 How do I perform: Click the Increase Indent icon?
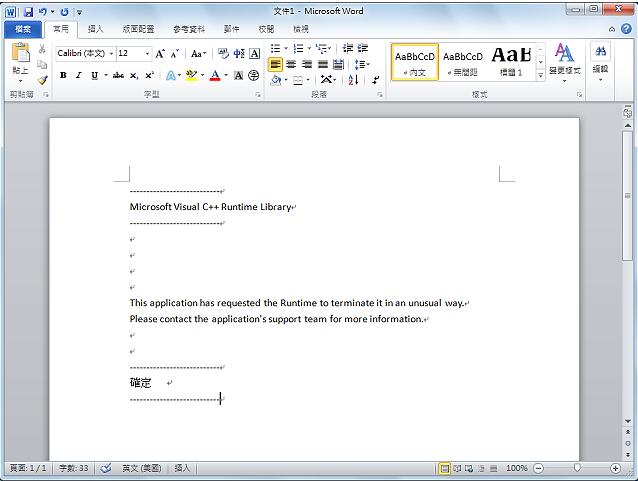coord(363,48)
